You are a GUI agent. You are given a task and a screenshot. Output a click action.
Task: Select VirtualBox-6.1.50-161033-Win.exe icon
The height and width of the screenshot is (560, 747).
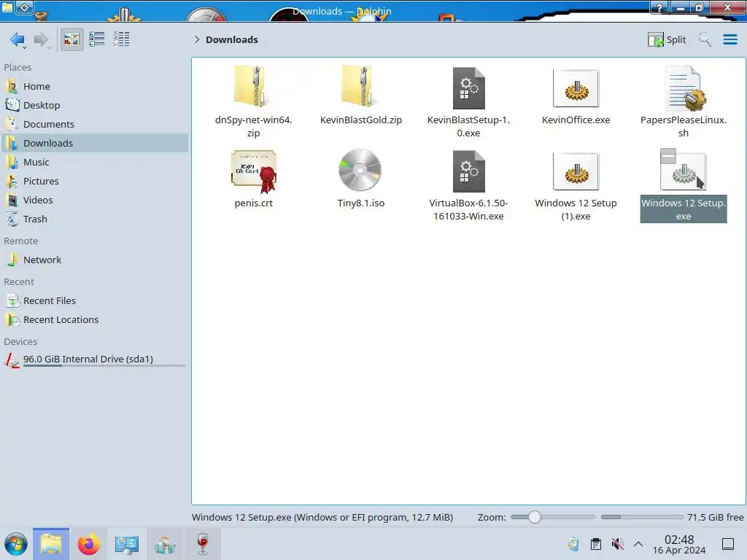point(468,171)
